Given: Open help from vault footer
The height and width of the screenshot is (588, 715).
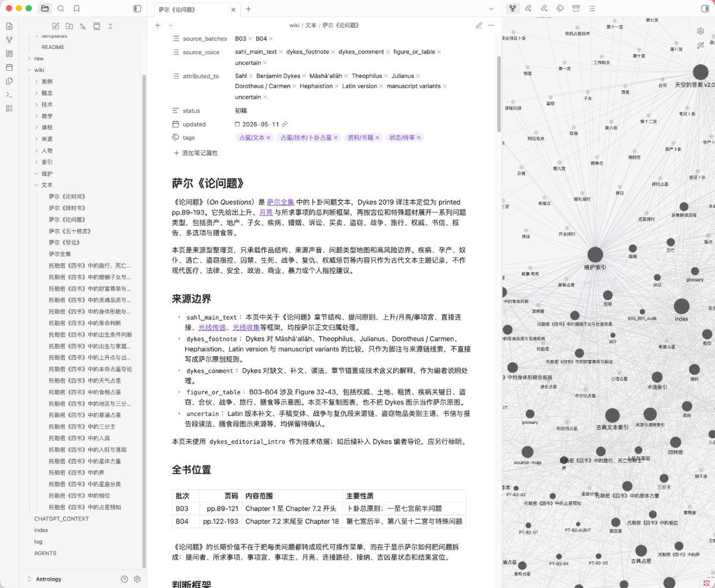Looking at the screenshot, I should (x=124, y=579).
